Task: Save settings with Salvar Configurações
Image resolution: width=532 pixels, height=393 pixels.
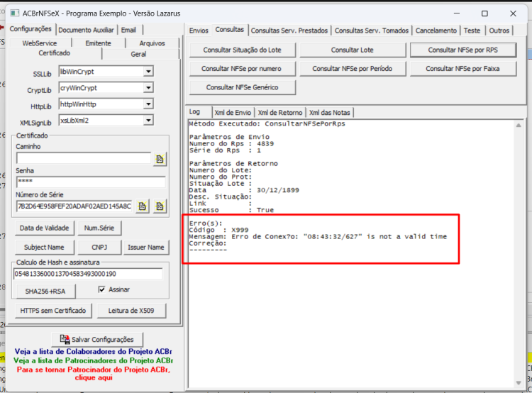Action: 97,339
